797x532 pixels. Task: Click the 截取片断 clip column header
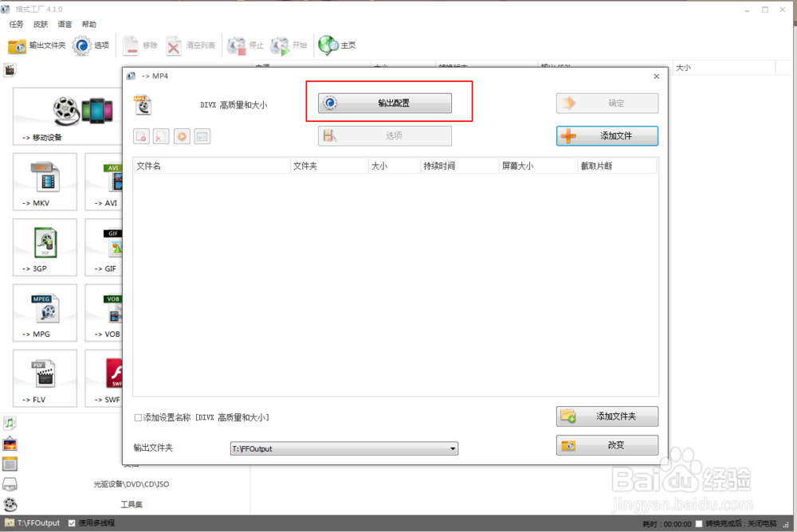(617, 166)
